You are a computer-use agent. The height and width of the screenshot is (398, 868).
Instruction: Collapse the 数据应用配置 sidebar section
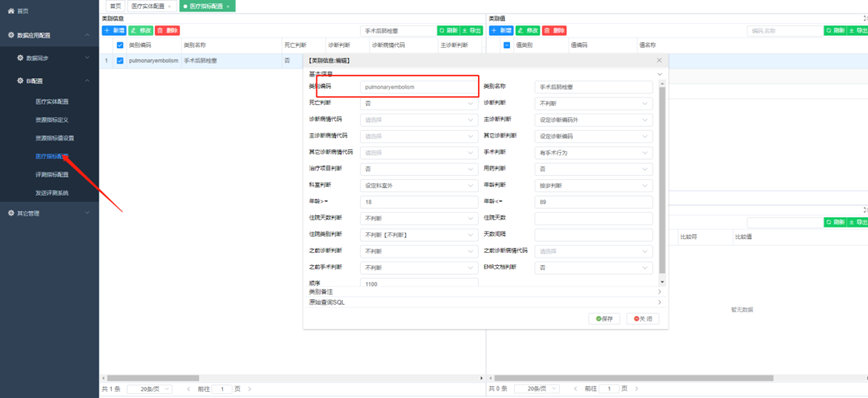click(x=87, y=35)
